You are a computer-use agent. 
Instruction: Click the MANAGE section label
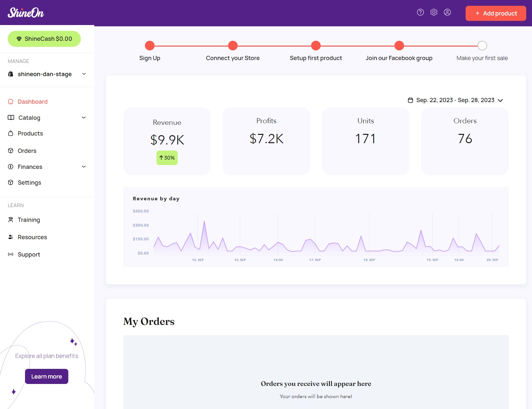click(18, 61)
